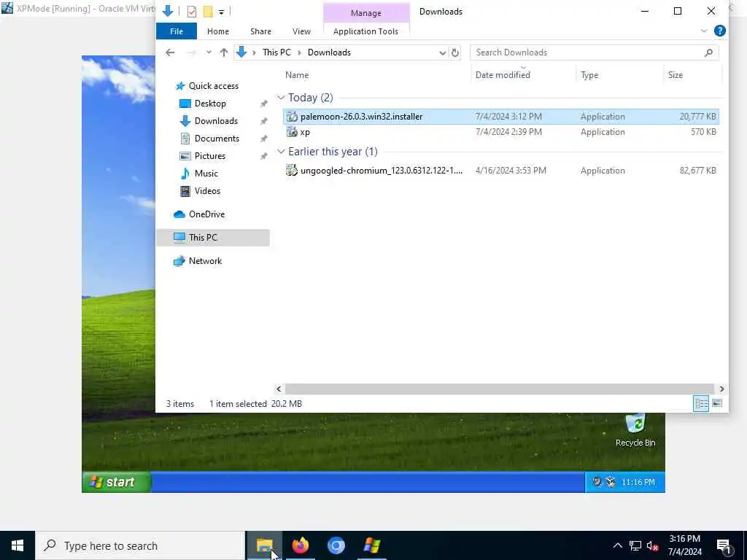Open the Windows Start menu
This screenshot has height=560, width=747.
[x=18, y=545]
